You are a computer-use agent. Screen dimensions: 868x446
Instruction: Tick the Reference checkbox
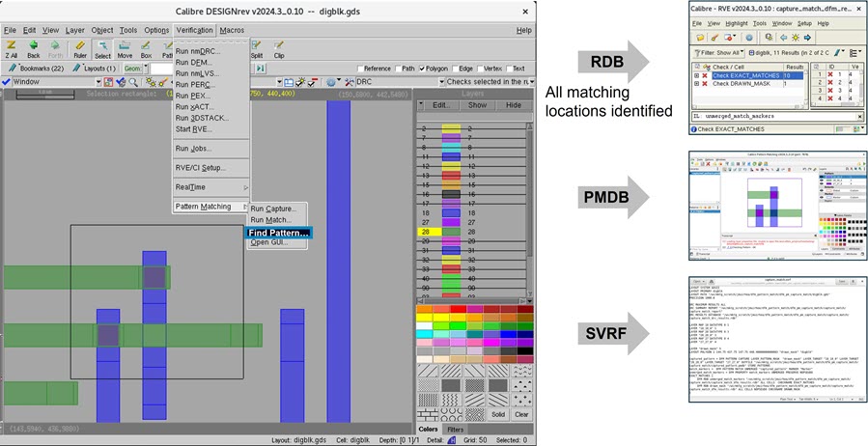click(x=362, y=69)
